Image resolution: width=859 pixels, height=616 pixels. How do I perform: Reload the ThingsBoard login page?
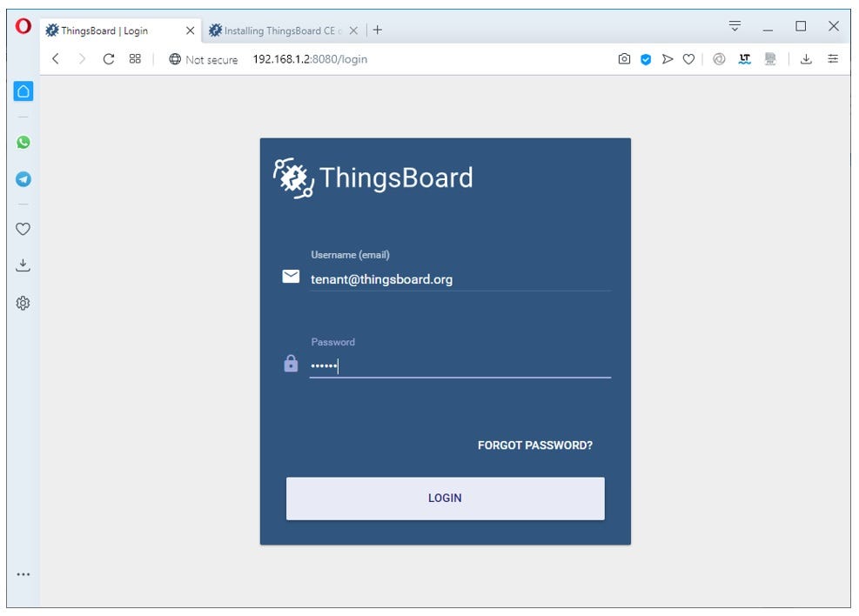click(109, 58)
